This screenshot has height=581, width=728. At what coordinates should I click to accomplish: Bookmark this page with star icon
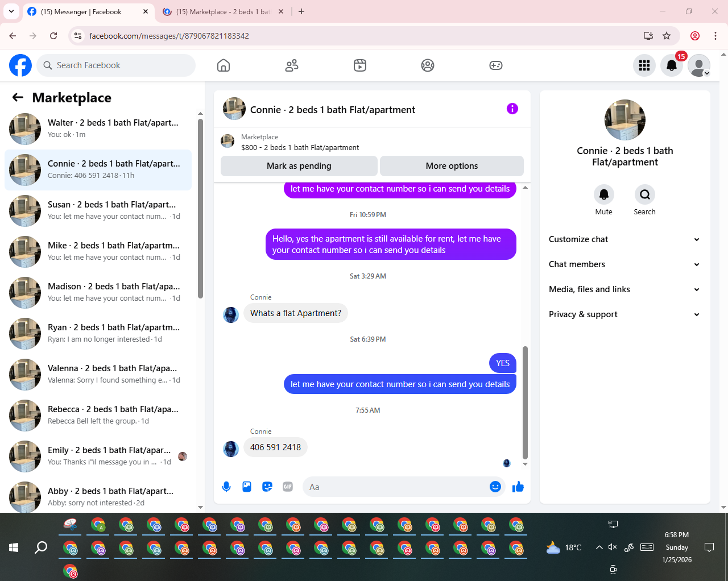click(x=667, y=36)
